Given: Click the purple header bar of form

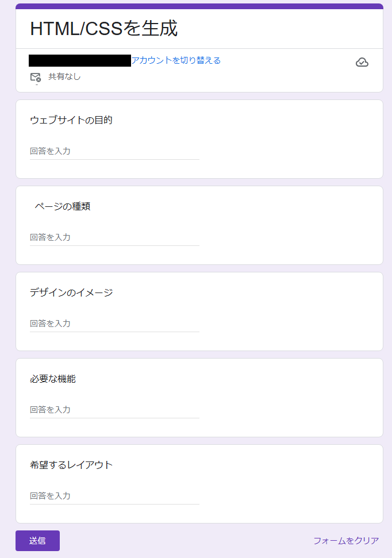Looking at the screenshot, I should [x=199, y=6].
